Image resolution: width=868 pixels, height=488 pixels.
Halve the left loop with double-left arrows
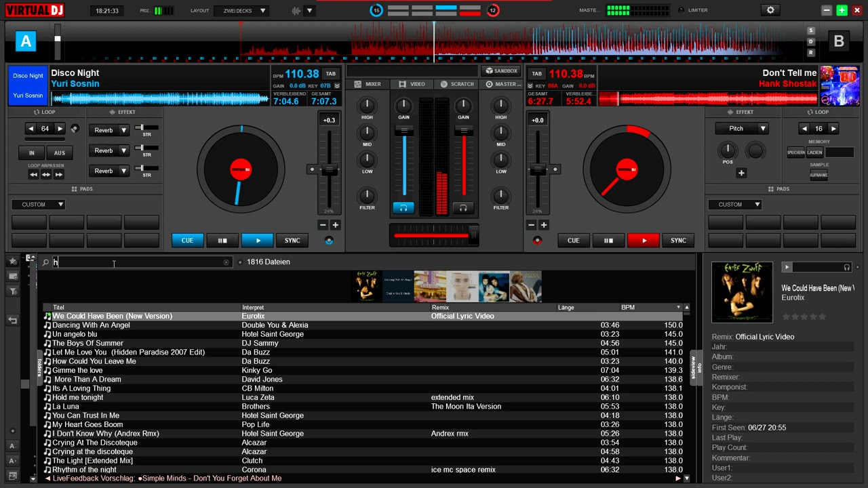pyautogui.click(x=33, y=175)
